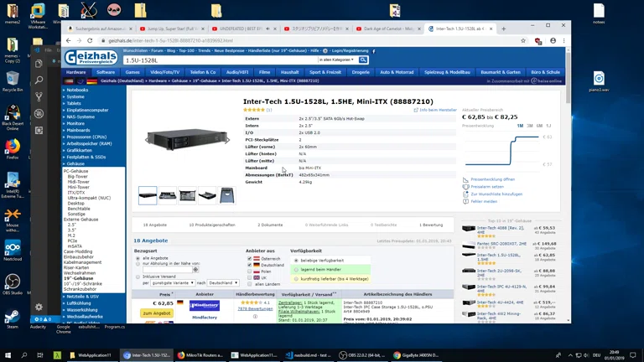The image size is (644, 362).
Task: Open VS Code Extensions icon
Action: (x=39, y=130)
